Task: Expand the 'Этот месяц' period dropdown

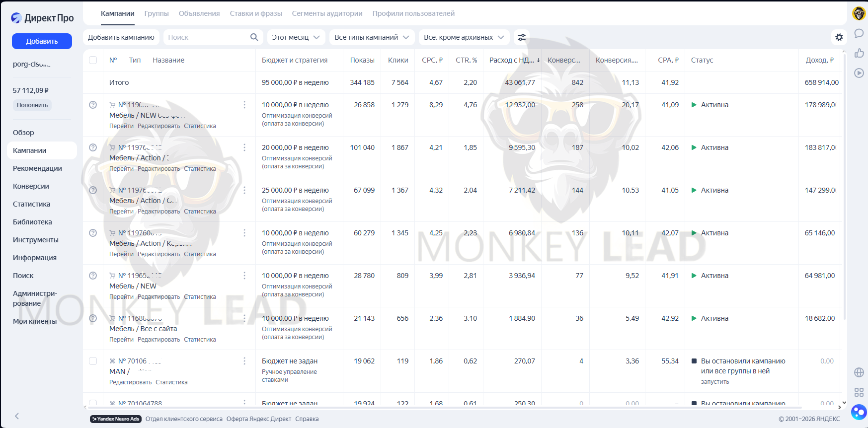Action: point(296,37)
